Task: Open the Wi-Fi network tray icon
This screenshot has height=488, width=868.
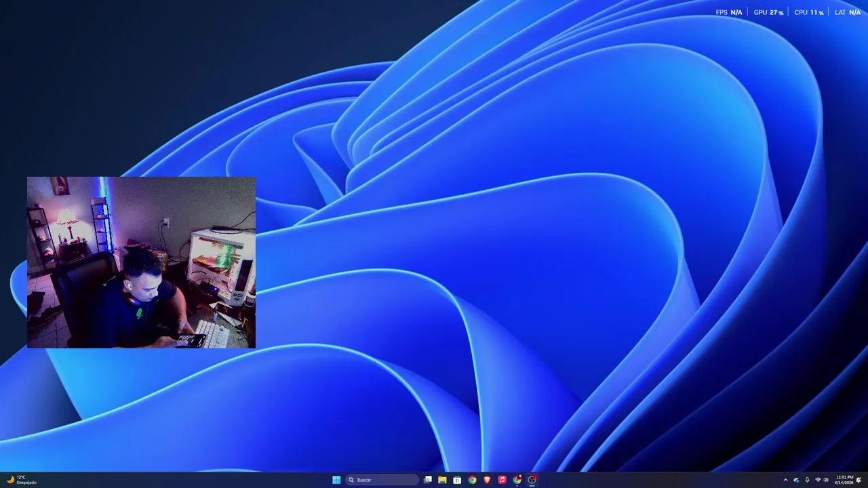Action: (818, 480)
